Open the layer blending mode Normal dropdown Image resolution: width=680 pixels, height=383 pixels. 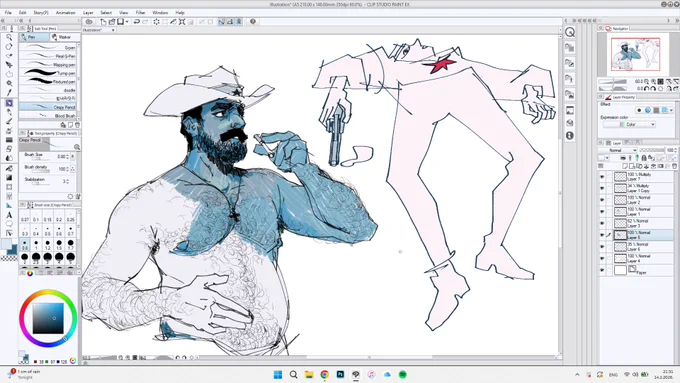tap(622, 150)
